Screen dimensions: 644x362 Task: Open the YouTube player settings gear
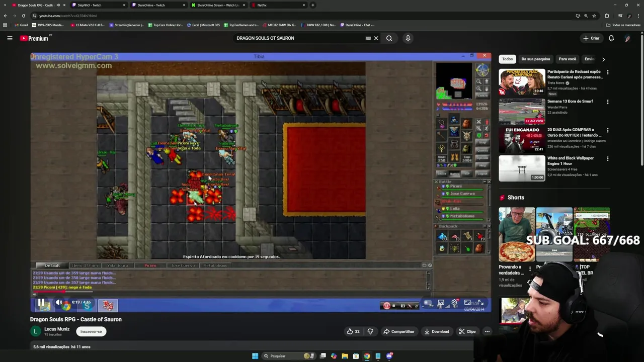point(454,303)
